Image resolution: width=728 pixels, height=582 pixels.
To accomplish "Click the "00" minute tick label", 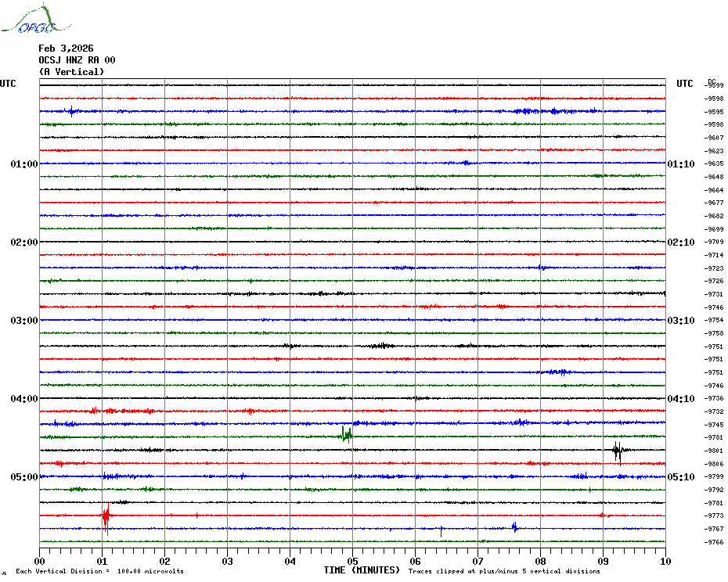I will coord(39,561).
